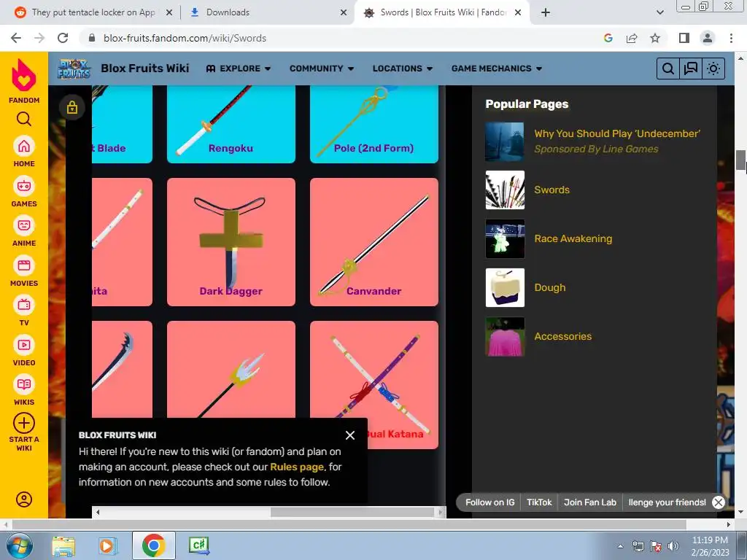Open 'Why You Should Play Undecember' link
The image size is (747, 560).
tap(617, 134)
